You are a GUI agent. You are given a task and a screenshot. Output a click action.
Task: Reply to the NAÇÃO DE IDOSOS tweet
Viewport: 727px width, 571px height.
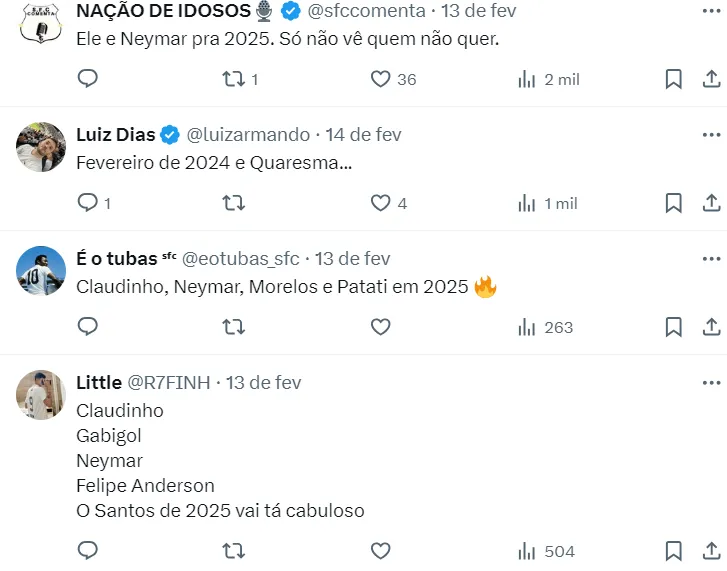[88, 79]
